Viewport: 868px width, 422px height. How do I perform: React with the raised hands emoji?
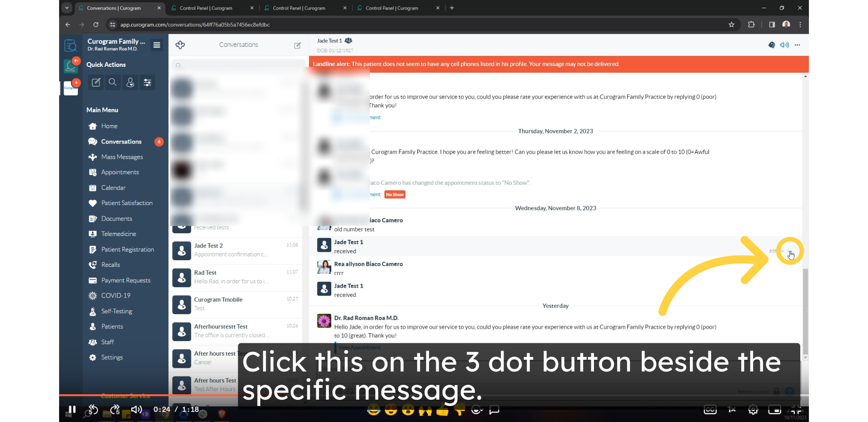pos(425,410)
